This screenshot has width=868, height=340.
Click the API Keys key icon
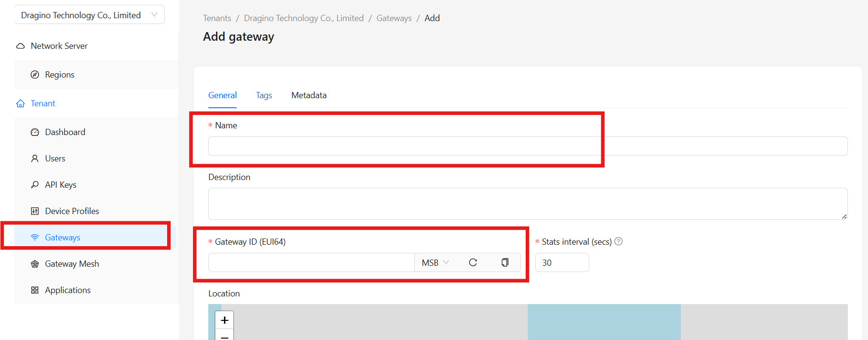35,185
